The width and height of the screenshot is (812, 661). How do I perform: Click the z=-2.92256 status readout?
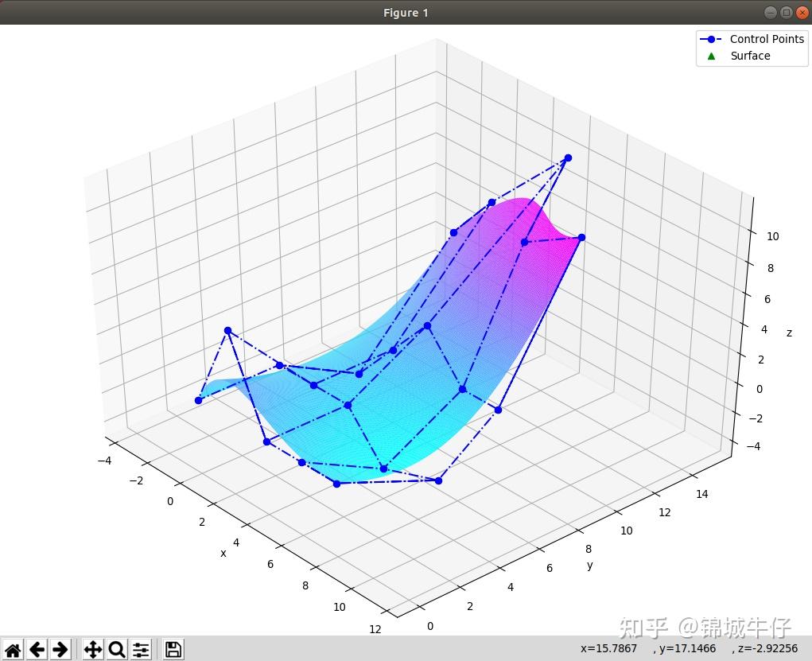(768, 648)
